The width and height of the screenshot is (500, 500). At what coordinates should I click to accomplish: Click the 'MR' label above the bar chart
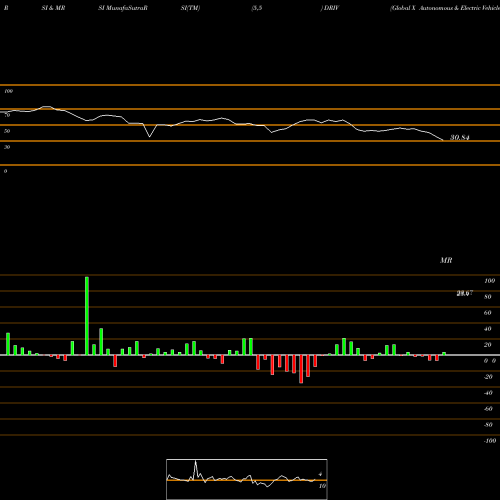(446, 260)
